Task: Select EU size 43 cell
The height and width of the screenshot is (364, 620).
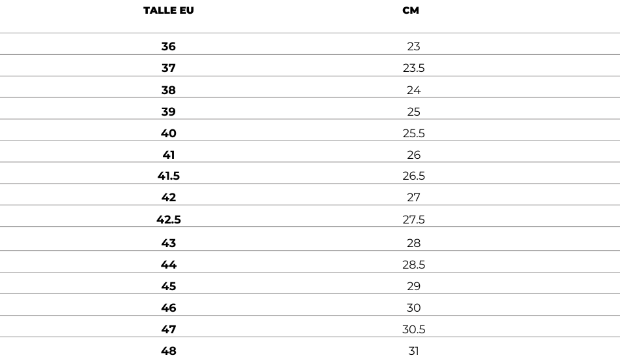Action: [169, 243]
